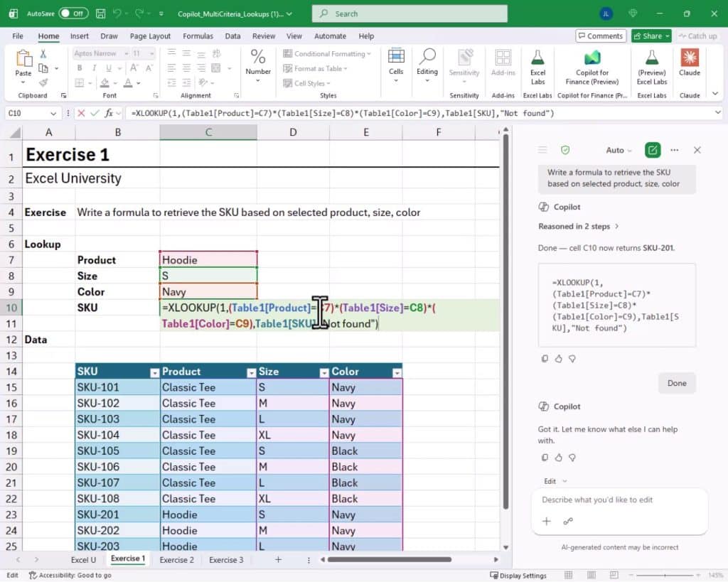Click Display Settings in status bar

[518, 576]
